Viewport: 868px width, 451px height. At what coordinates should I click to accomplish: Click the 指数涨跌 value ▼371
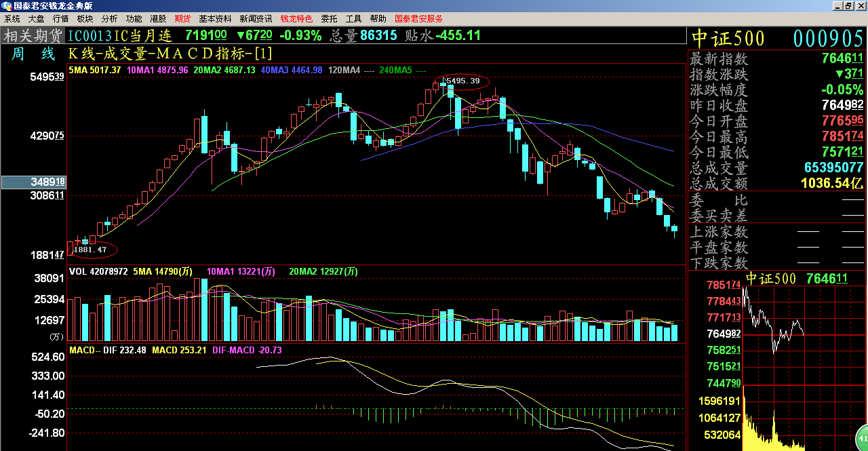pos(849,74)
